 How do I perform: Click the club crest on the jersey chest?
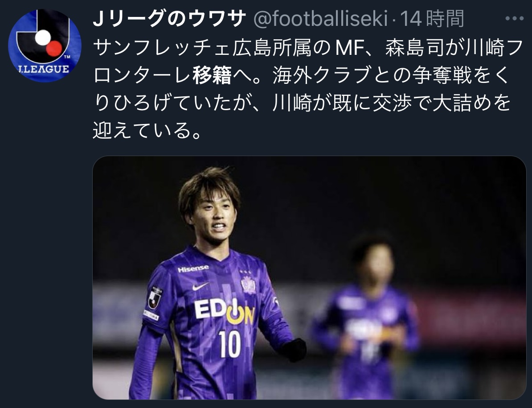point(248,284)
